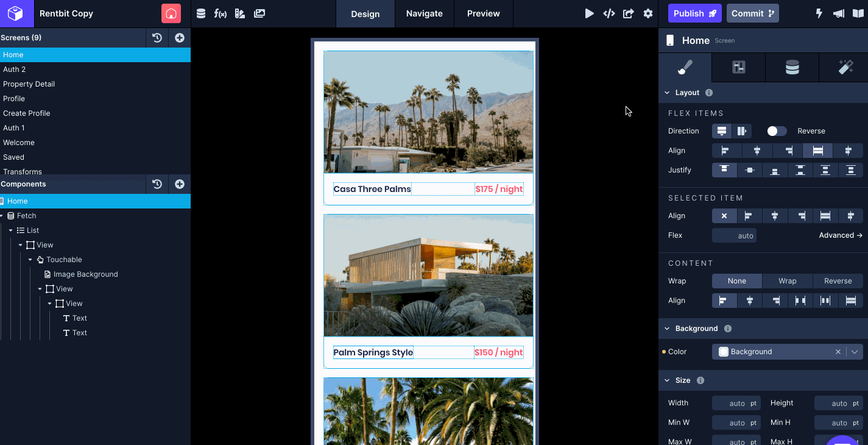The width and height of the screenshot is (868, 445).
Task: Switch to the Navigate tab
Action: 425,13
